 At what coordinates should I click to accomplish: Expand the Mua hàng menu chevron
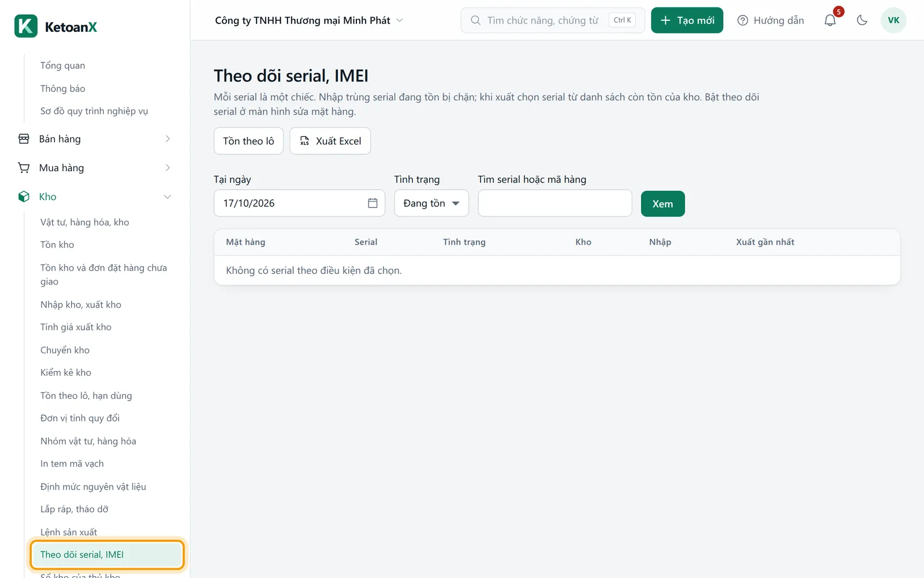[167, 168]
